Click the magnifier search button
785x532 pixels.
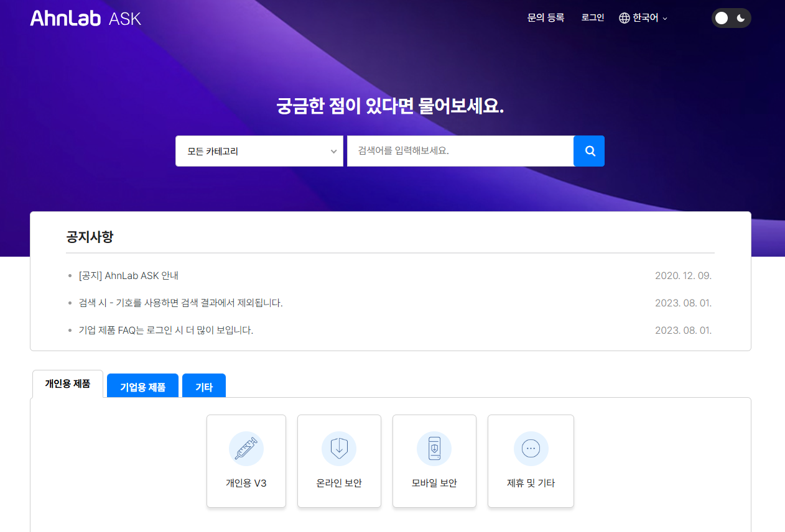coord(589,151)
